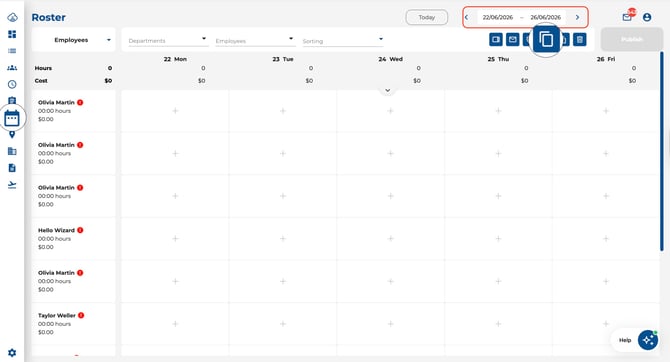This screenshot has height=362, width=670.
Task: Open the list view icon in sidebar
Action: coord(12,51)
